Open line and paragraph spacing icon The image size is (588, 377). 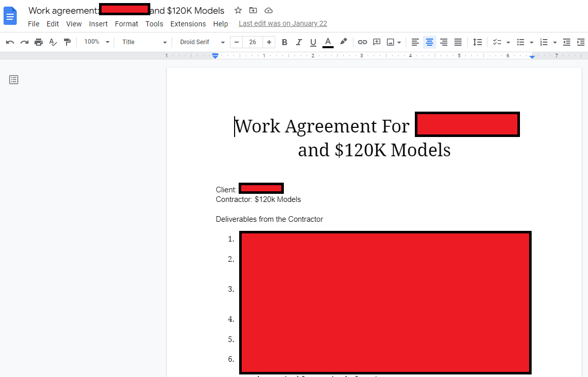point(477,42)
